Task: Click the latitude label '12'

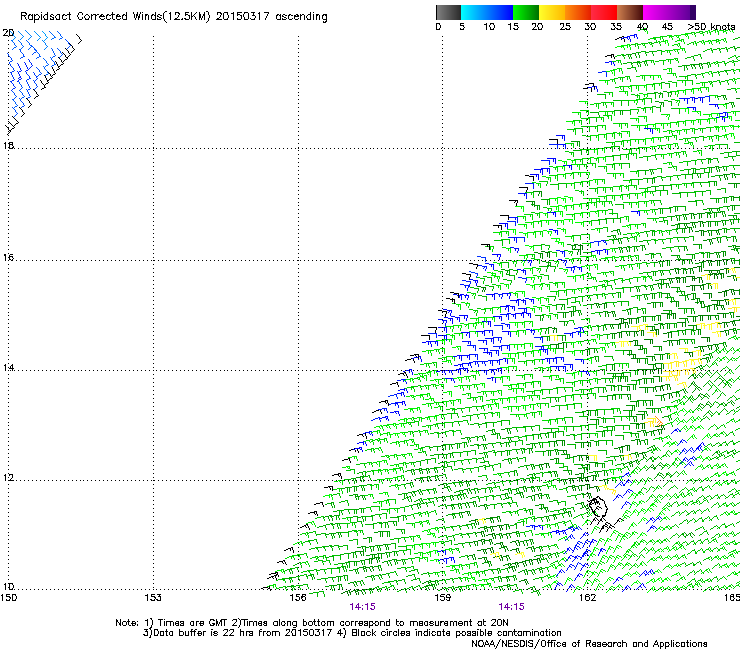Action: pos(8,478)
